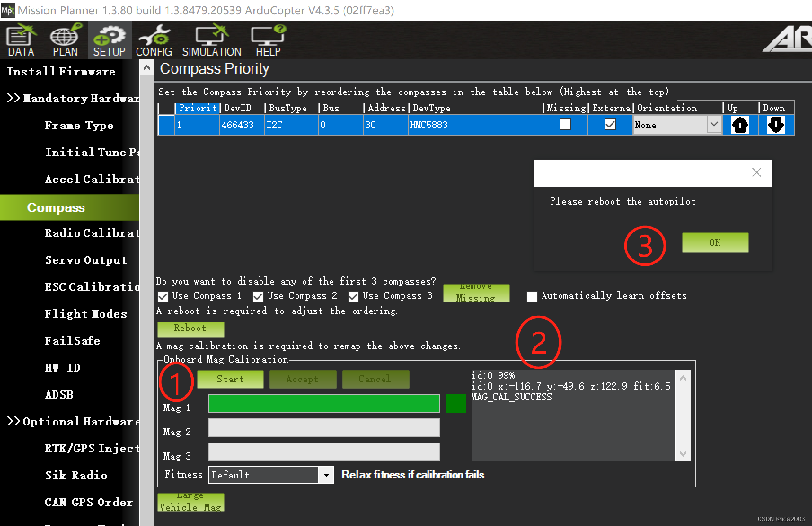The image size is (812, 526).
Task: Open HW ID page
Action: [x=62, y=368]
